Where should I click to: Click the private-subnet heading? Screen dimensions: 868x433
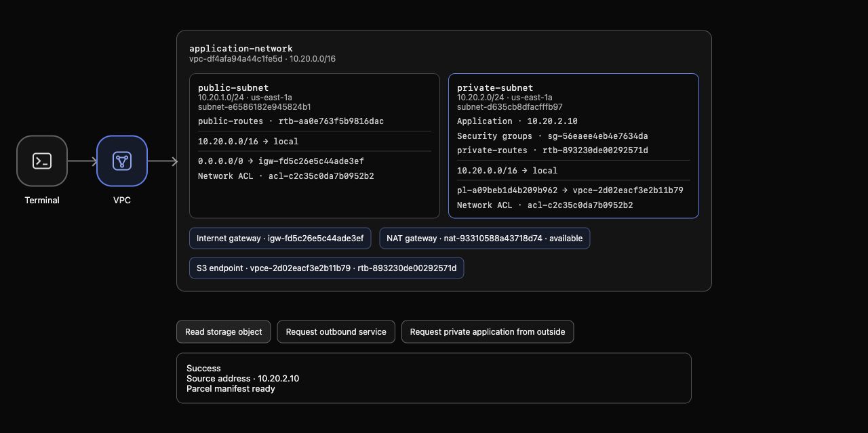point(495,88)
